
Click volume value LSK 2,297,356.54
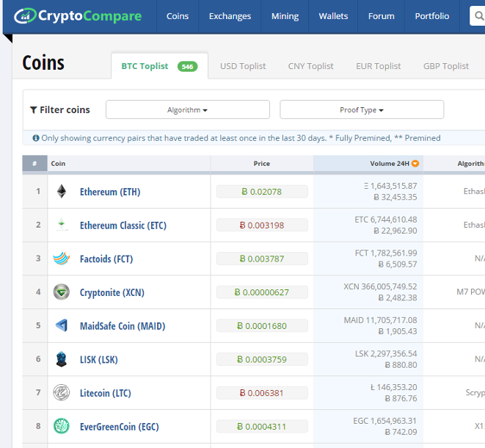click(386, 353)
